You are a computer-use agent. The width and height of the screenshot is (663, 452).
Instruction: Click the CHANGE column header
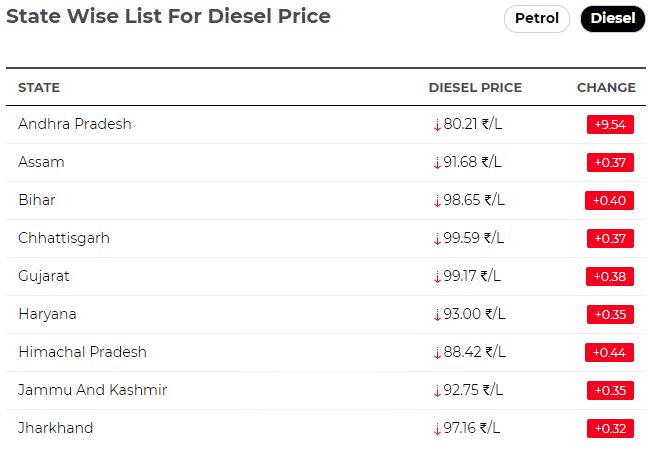(x=606, y=88)
